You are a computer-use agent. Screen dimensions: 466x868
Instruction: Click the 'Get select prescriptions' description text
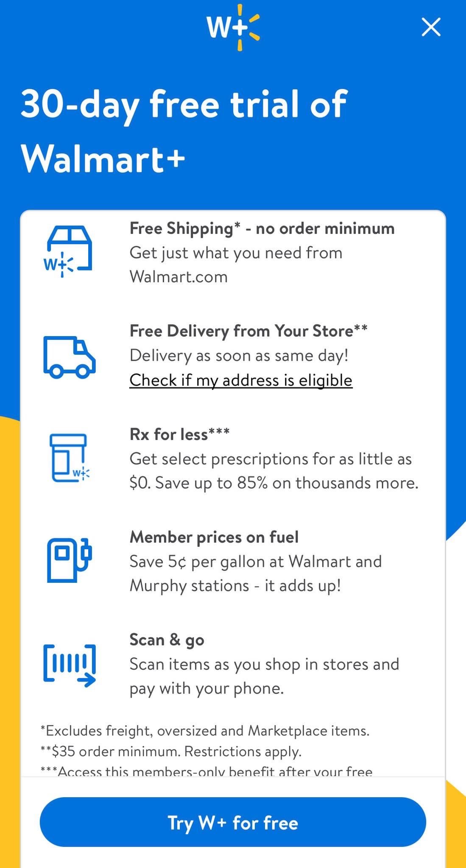coord(273,471)
